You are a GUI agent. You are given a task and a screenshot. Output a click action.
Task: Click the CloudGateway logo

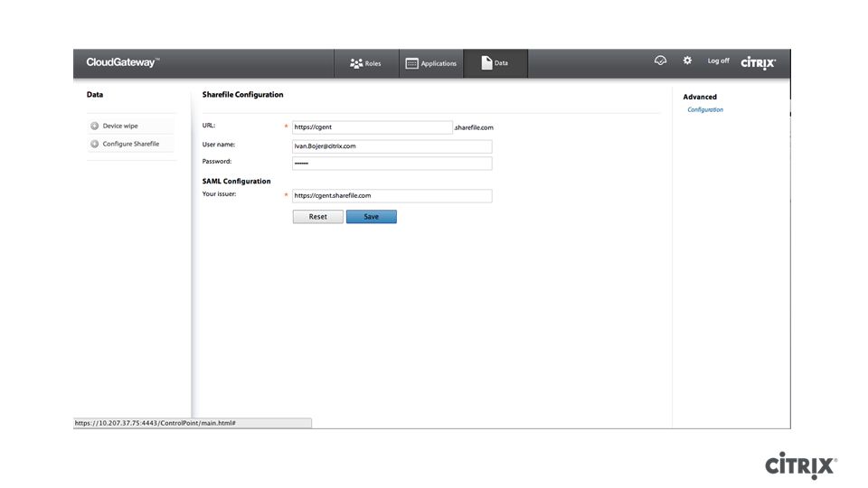[122, 62]
